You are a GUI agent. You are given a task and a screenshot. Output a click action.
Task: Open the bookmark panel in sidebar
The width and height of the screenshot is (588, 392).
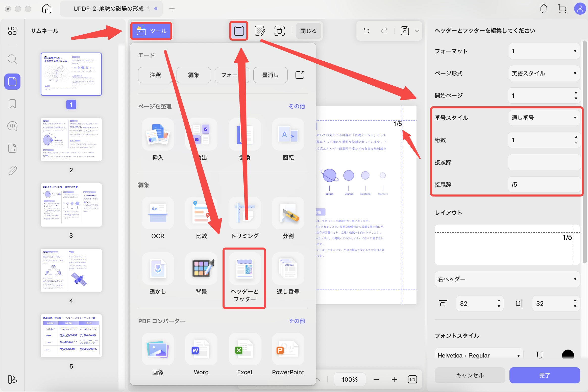tap(12, 104)
